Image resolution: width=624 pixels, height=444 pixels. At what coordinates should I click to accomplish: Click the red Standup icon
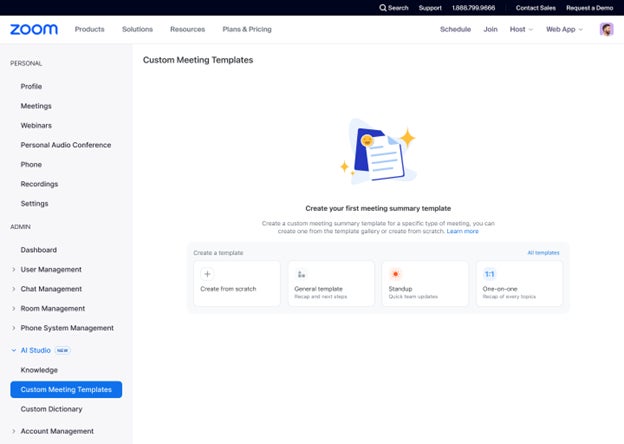395,274
